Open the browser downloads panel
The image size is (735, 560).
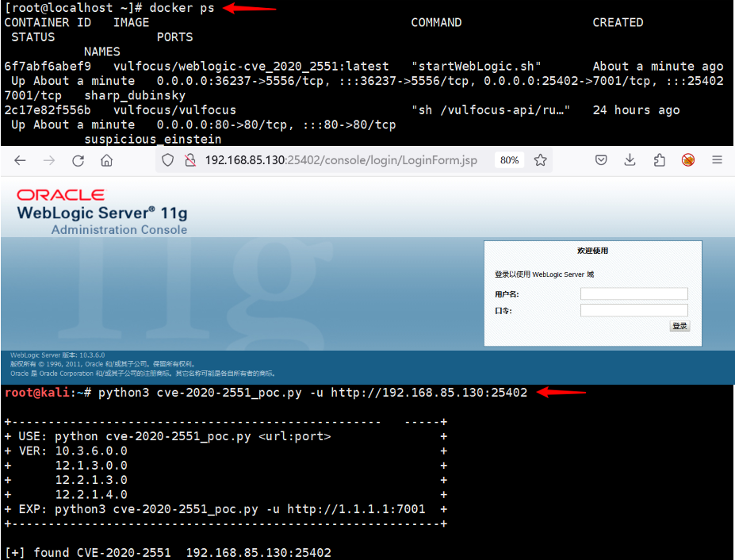(x=630, y=160)
